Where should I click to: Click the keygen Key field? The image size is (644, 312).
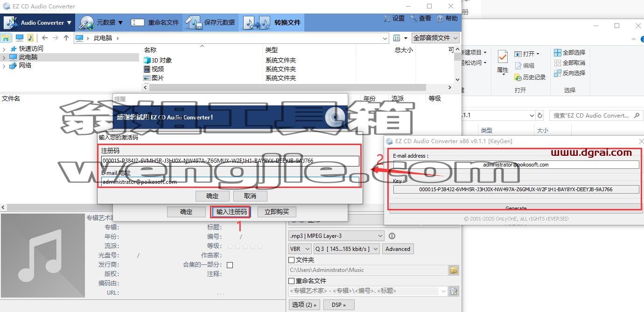point(516,189)
